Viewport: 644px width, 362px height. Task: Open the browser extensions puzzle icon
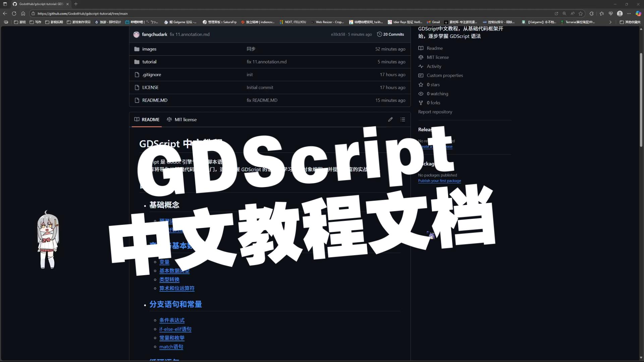pos(592,14)
